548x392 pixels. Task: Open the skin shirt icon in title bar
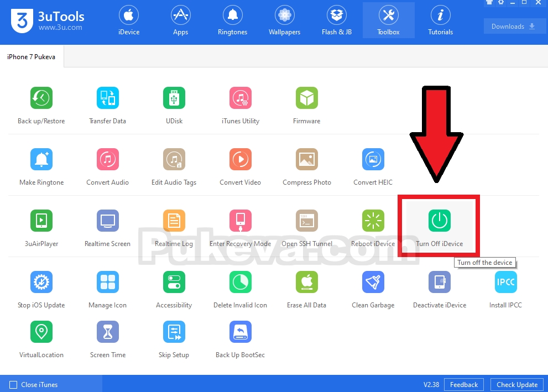[x=489, y=2]
